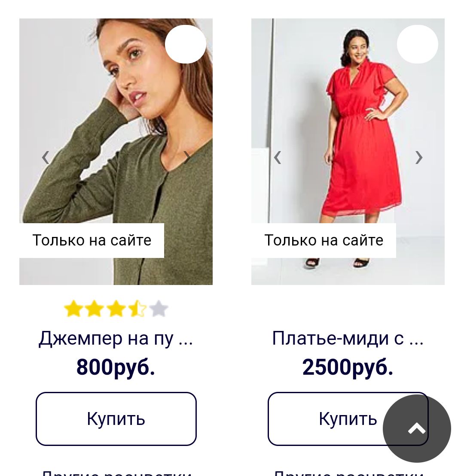Tap the white circle on the green jumper photo
Viewport: 464px width, 476px height.
[185, 44]
